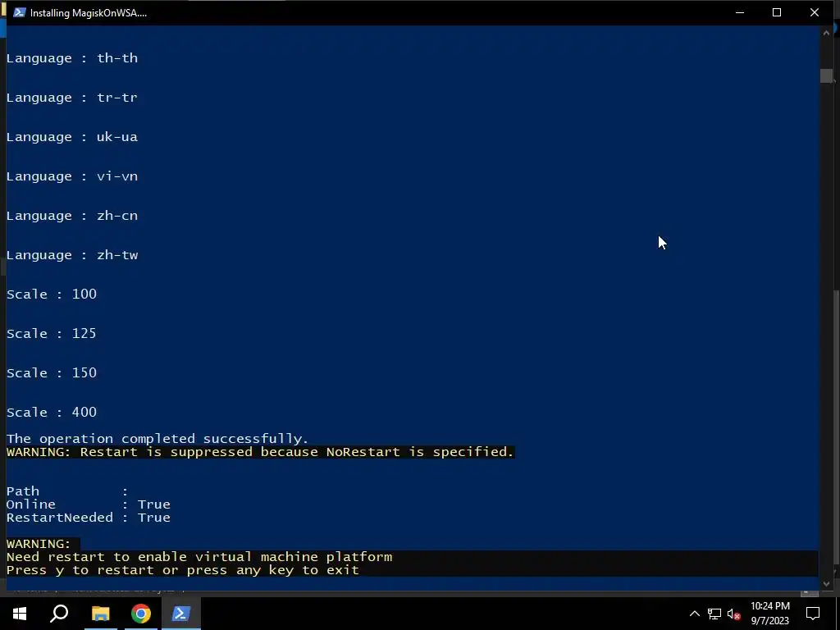
Task: Click the line 'Scale : 125'
Action: point(52,334)
